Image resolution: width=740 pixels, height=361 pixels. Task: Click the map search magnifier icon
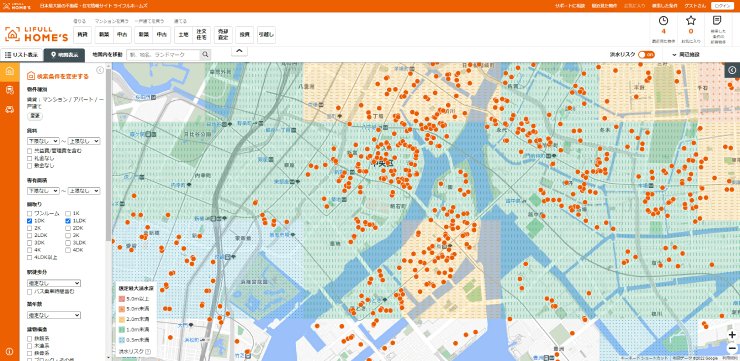tap(205, 55)
